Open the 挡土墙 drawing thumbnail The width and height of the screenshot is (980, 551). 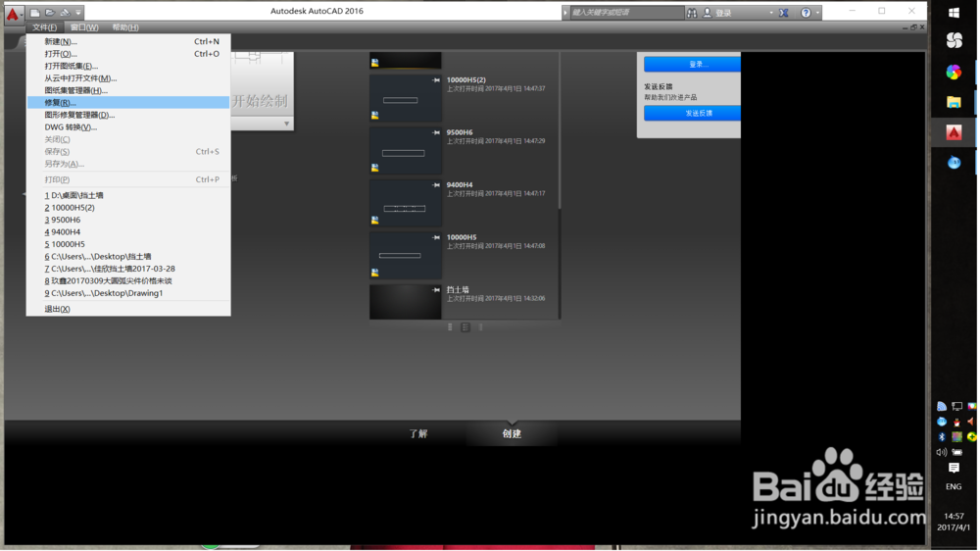point(405,302)
